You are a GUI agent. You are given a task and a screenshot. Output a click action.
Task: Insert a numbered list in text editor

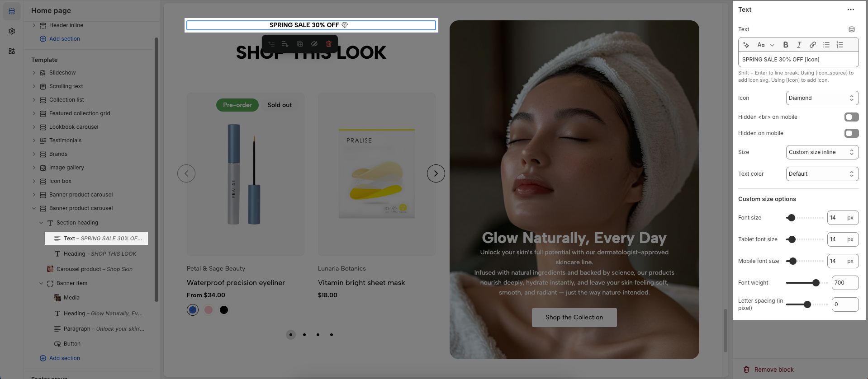(840, 45)
